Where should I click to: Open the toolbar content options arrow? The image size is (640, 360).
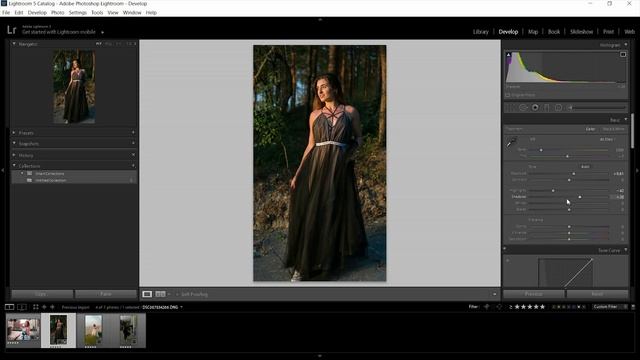pyautogui.click(x=494, y=294)
